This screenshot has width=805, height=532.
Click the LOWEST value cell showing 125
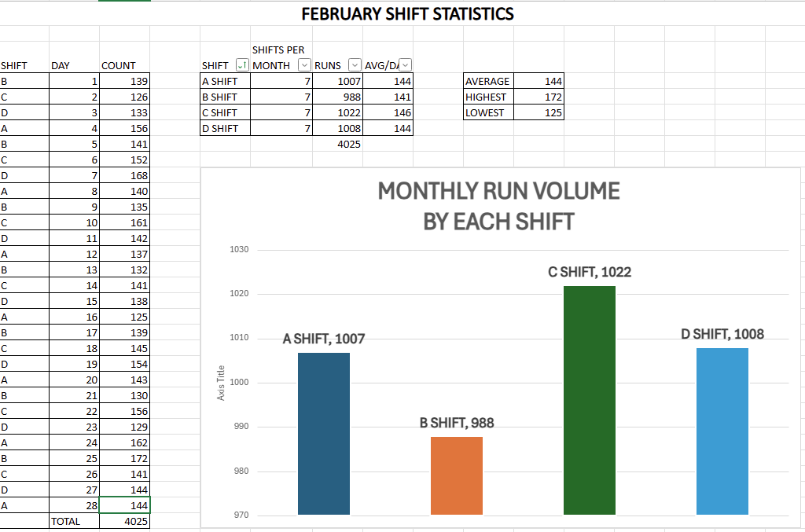click(539, 112)
